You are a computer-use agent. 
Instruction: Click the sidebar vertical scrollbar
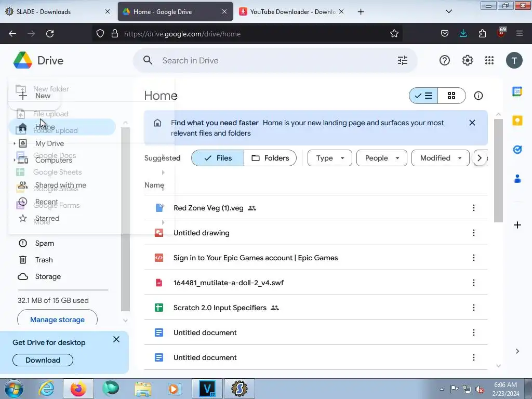tap(125, 219)
